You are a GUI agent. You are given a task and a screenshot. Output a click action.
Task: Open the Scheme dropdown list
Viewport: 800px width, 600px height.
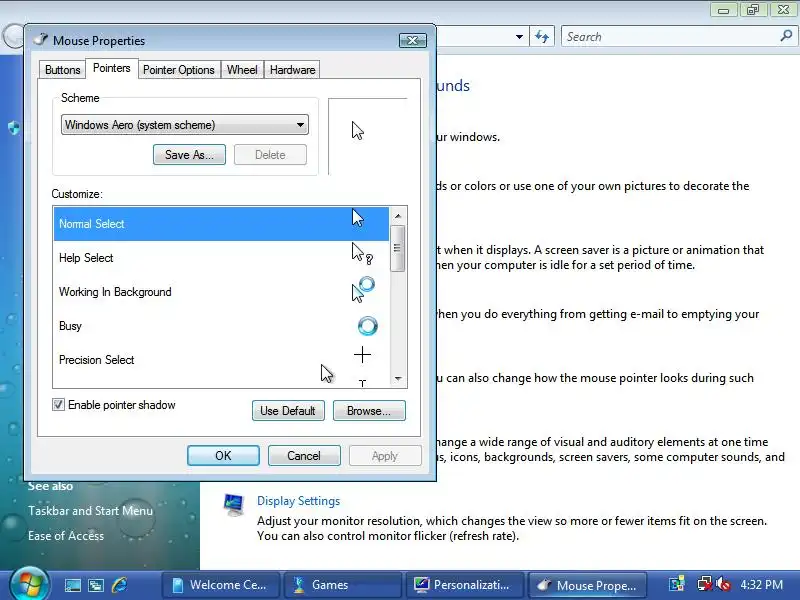pos(185,125)
